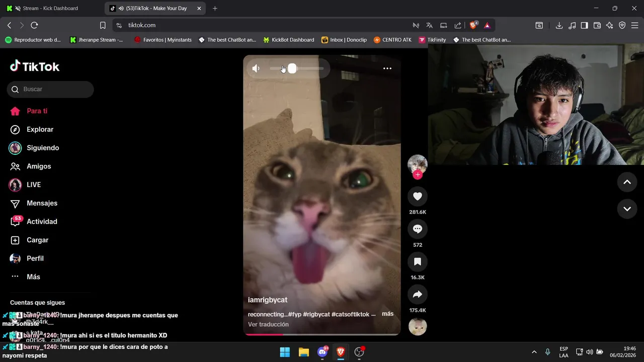Open the Jheranpe Stream bookmark
The width and height of the screenshot is (644, 362).
97,40
